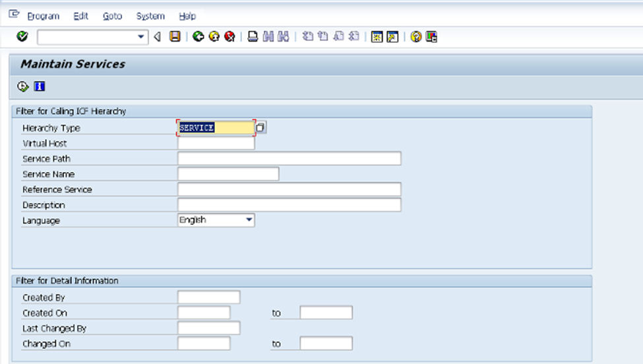Click the green checkmark Enter icon
643x364 pixels.
(x=22, y=36)
